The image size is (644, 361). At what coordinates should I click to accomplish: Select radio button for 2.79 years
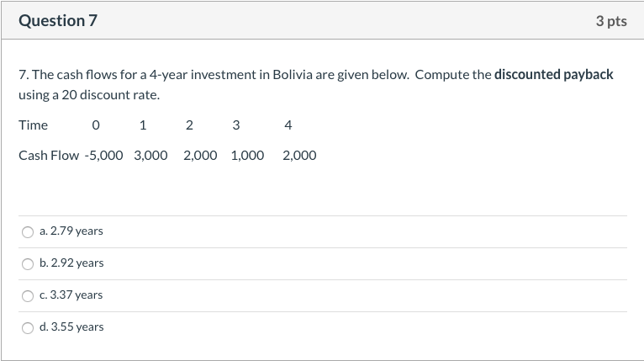click(x=28, y=231)
